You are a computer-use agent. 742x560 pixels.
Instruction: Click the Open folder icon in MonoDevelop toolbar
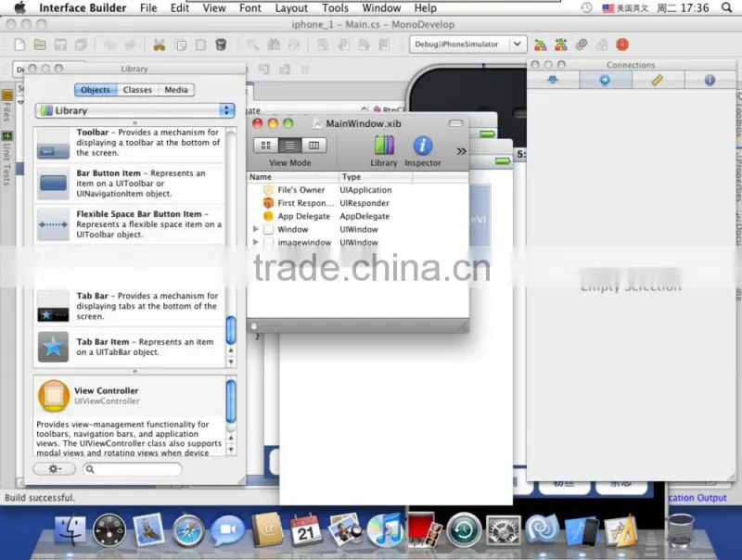[x=40, y=45]
